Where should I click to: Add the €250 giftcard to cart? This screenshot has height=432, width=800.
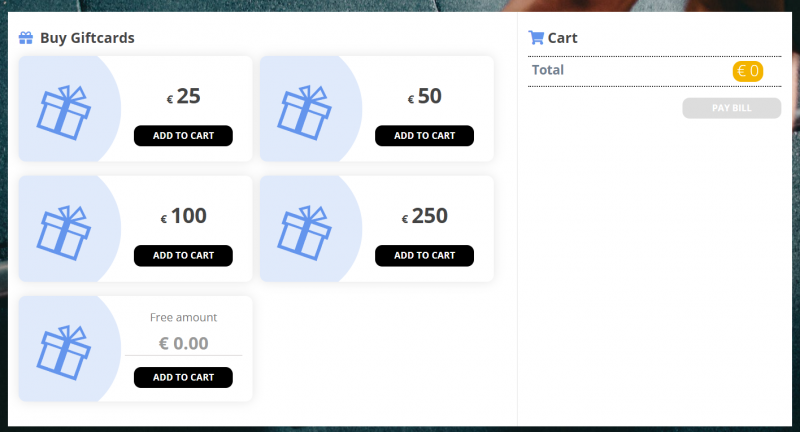tap(424, 256)
